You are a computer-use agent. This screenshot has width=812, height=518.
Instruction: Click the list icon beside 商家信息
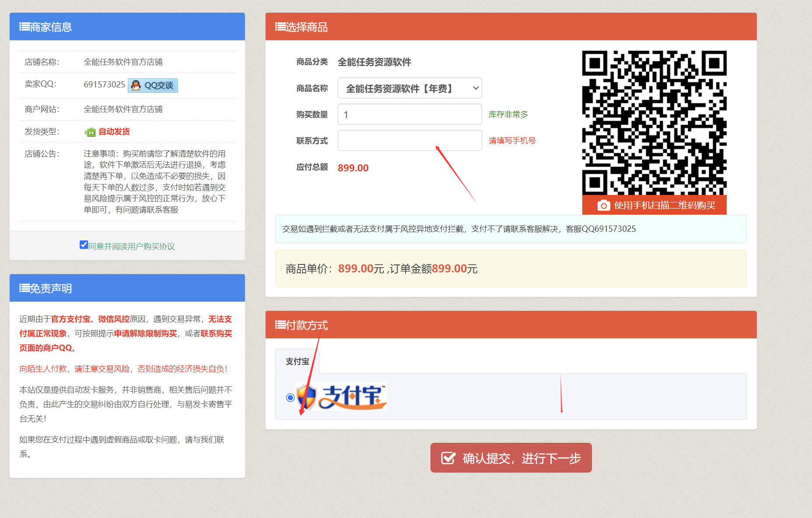(x=24, y=27)
